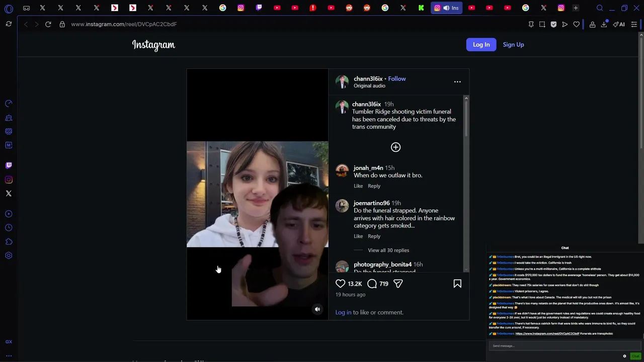Viewport: 644px width, 362px height.
Task: Open the downloads icon in the toolbar
Action: click(x=604, y=24)
